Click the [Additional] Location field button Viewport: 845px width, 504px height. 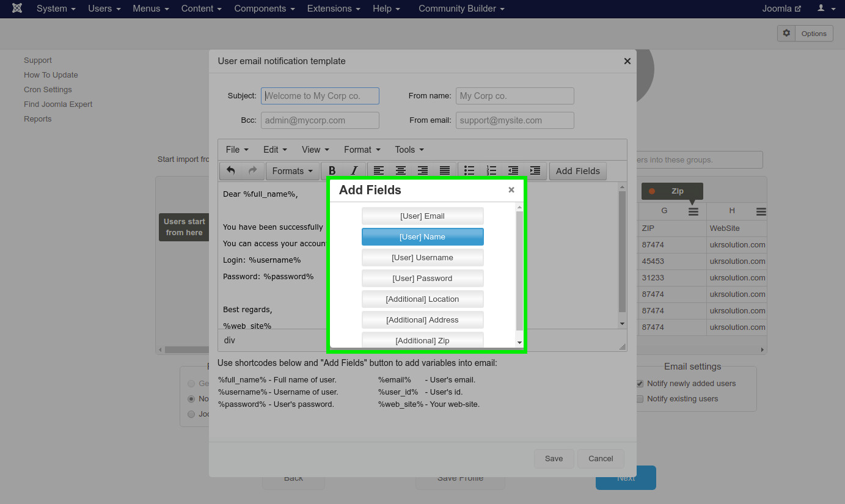(422, 299)
